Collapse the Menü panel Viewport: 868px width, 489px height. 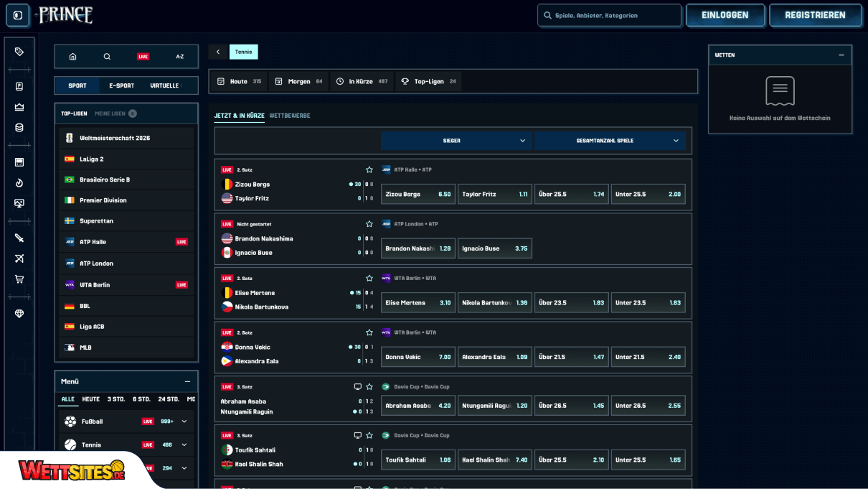(187, 381)
